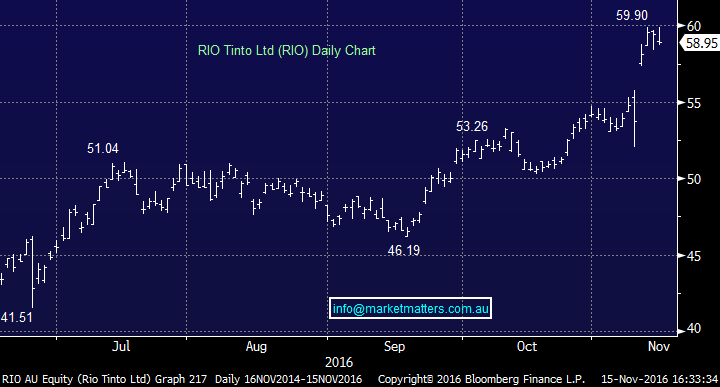Click the 40 price axis value

[x=694, y=329]
